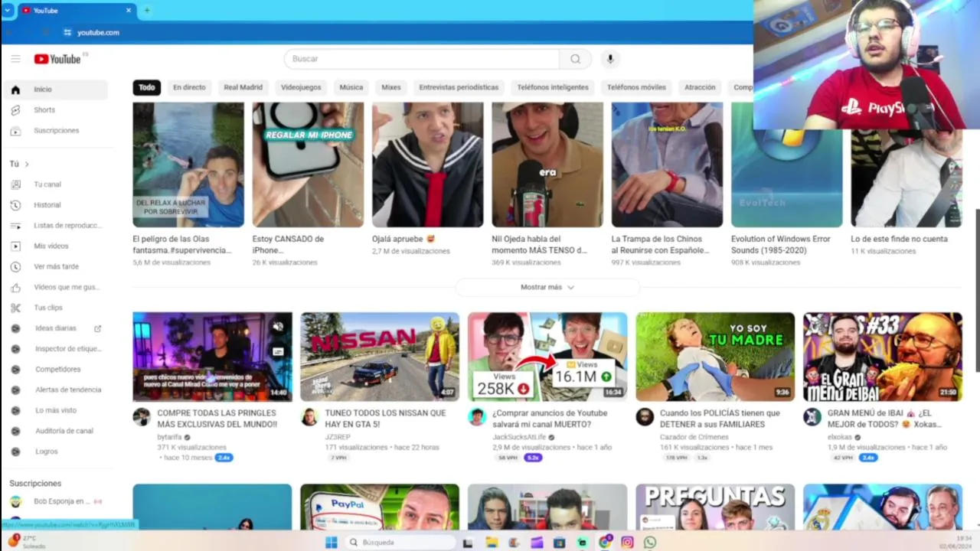Open WhatsApp from the taskbar
The height and width of the screenshot is (551, 980).
(x=650, y=542)
